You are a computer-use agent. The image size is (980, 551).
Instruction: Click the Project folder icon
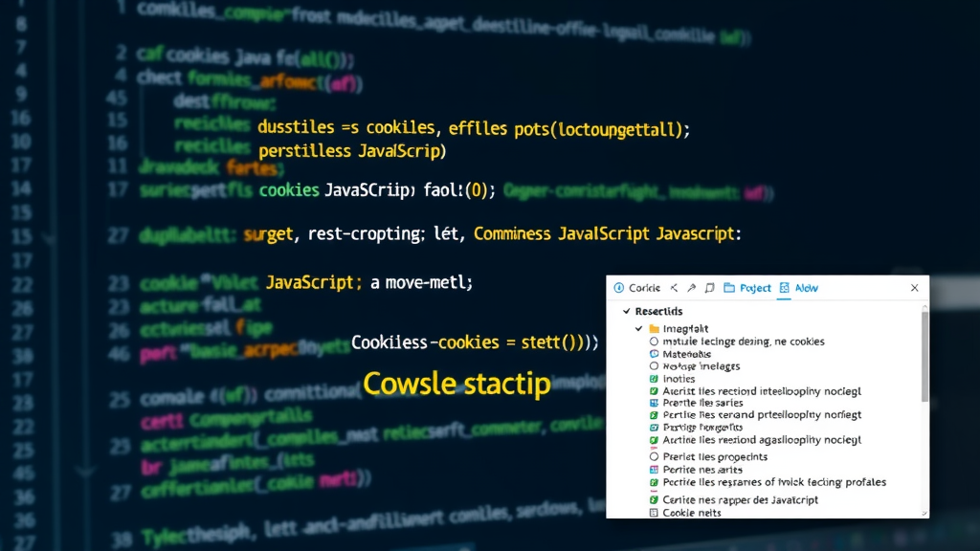point(729,287)
